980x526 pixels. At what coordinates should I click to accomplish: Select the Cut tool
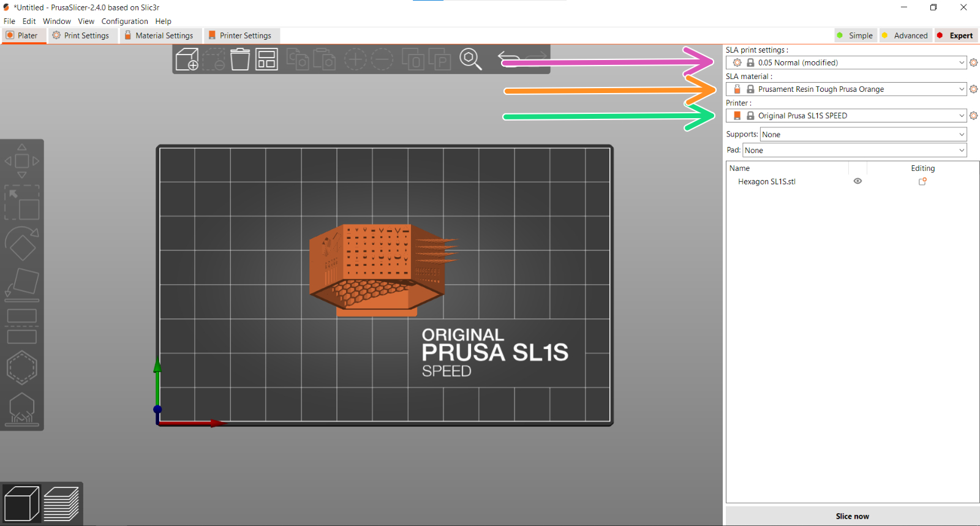coord(22,326)
